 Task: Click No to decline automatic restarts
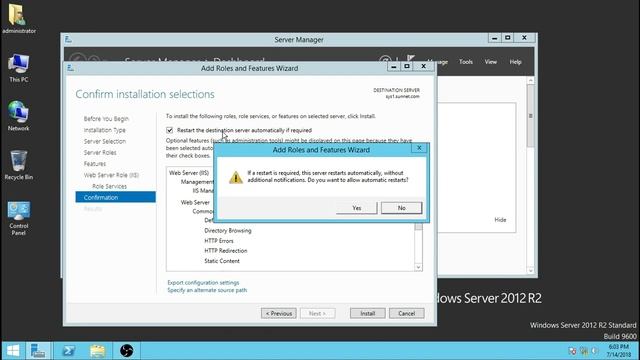402,208
